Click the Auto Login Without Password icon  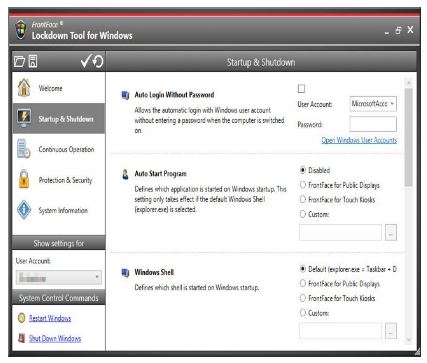(x=125, y=95)
